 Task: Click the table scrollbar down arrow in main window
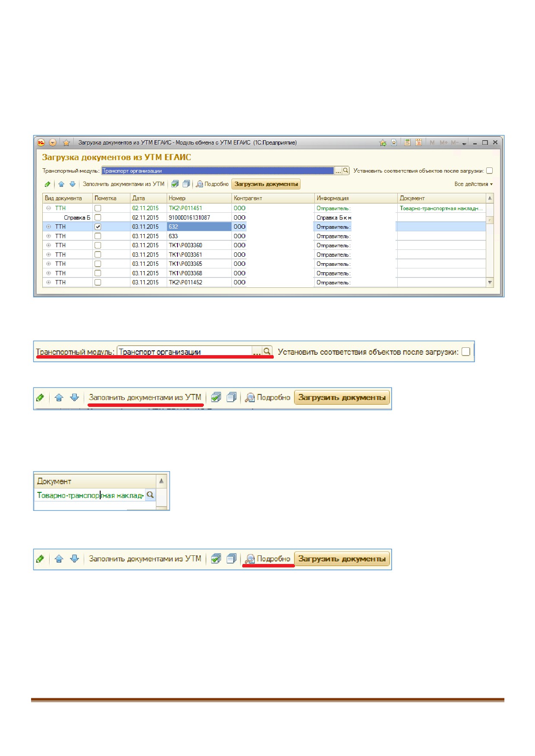[490, 282]
